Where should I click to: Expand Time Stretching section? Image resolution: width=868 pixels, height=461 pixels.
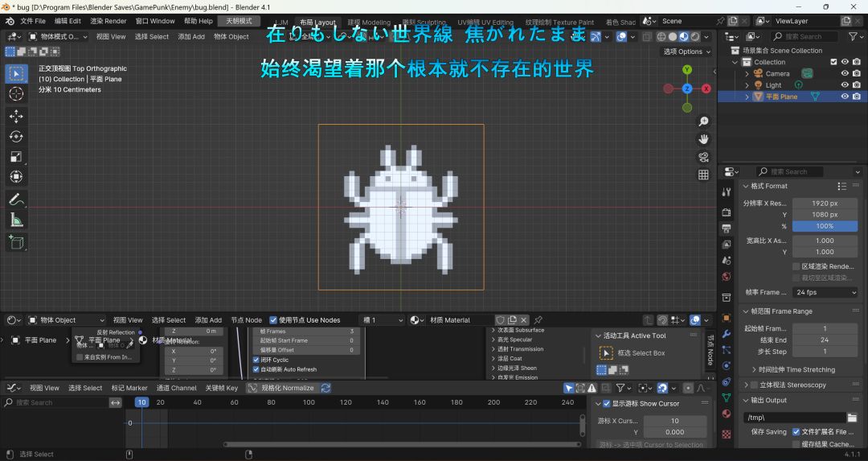click(793, 369)
